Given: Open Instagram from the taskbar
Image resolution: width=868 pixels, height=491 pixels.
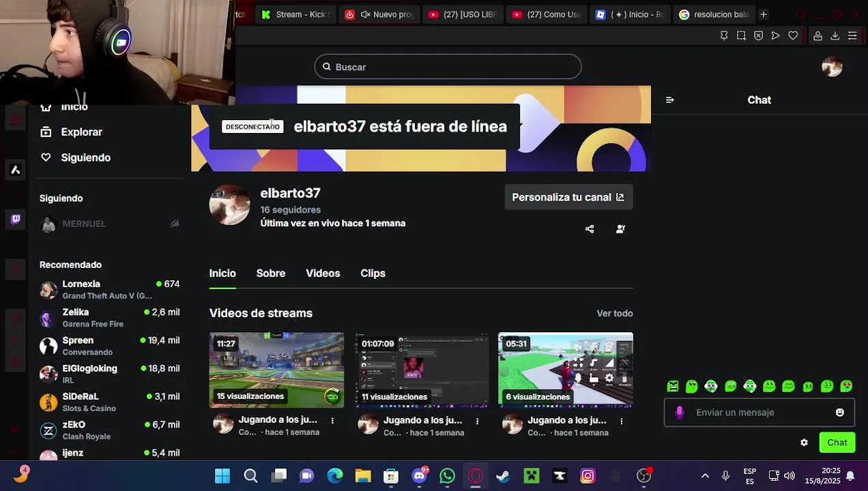Looking at the screenshot, I should (588, 475).
